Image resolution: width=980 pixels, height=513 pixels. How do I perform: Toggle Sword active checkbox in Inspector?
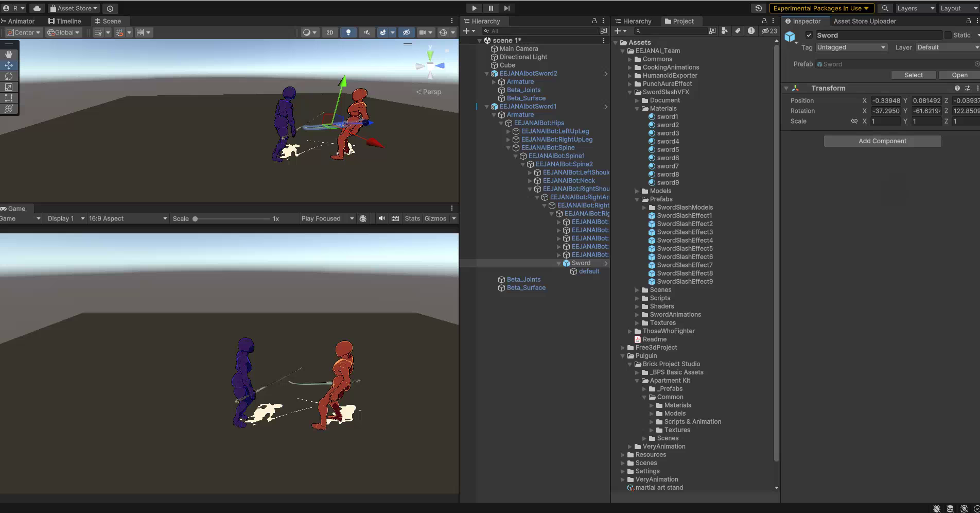tap(809, 35)
